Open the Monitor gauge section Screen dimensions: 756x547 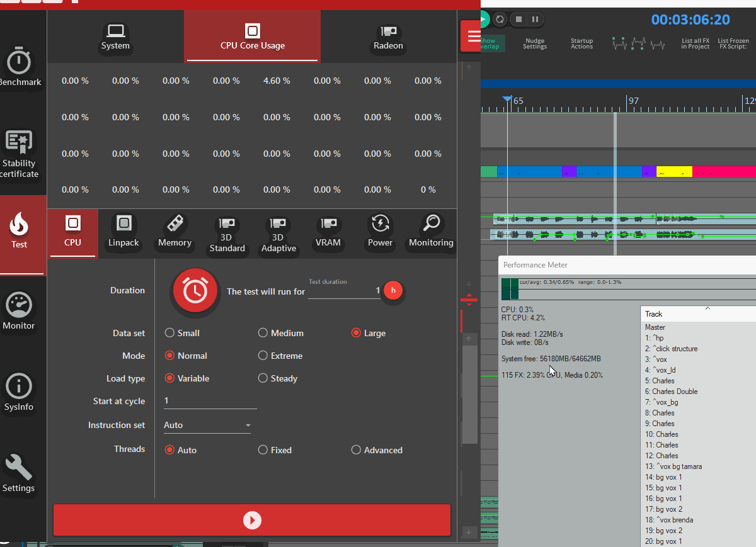19,312
